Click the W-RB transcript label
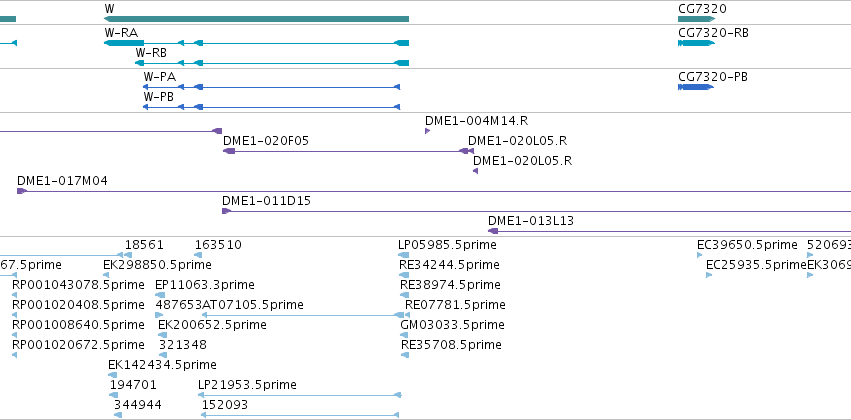The height and width of the screenshot is (420, 851). [x=151, y=53]
